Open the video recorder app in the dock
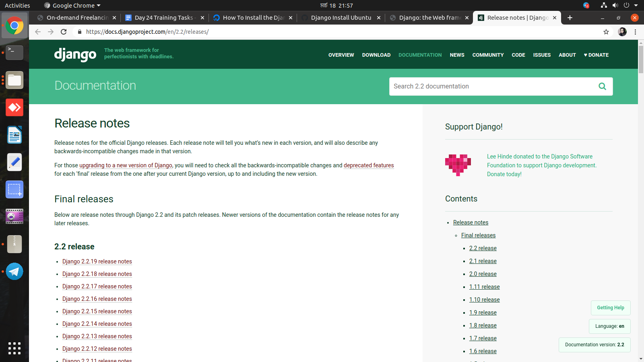Image resolution: width=644 pixels, height=362 pixels. coord(14,217)
